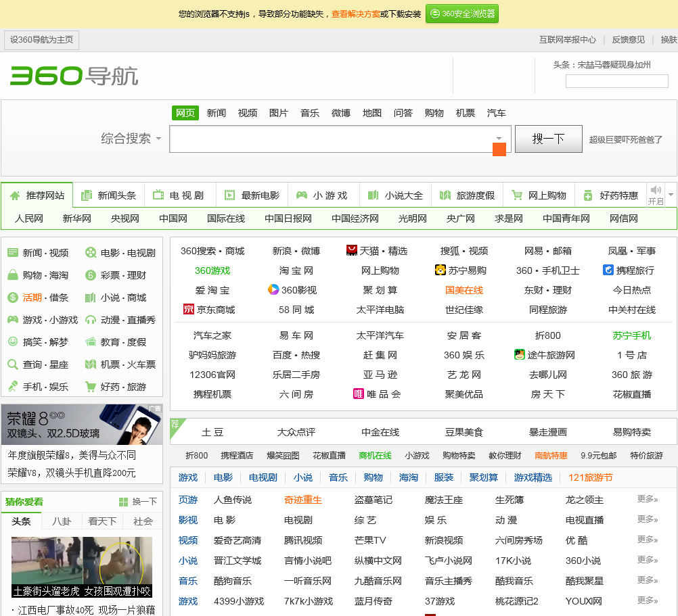This screenshot has height=616, width=678.
Task: Click the shopping cart icon beside 网上购物
Action: [x=517, y=195]
